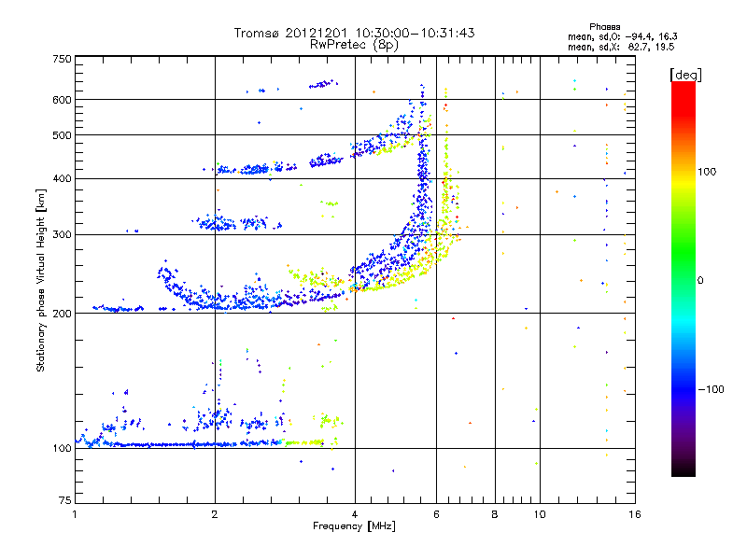Click the x-axis tick label '2'
This screenshot has width=747, height=560.
(215, 514)
